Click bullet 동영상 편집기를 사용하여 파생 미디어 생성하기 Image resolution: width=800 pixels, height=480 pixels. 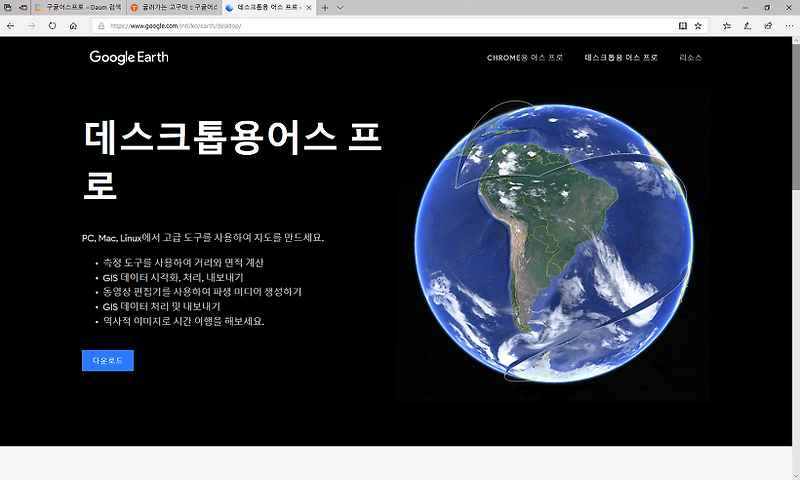[x=202, y=292]
